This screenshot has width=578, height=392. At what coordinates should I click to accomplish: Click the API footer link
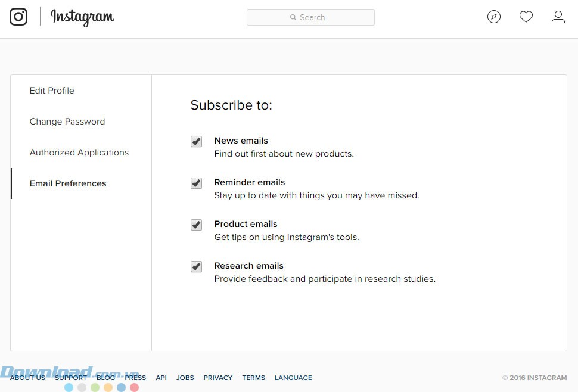pyautogui.click(x=161, y=378)
